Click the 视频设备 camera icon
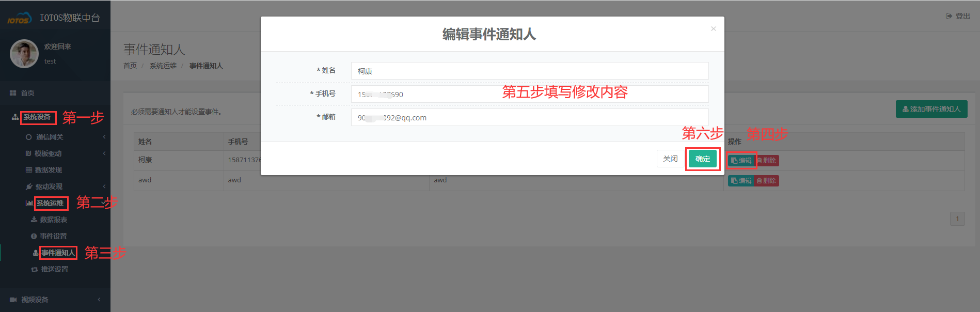The height and width of the screenshot is (312, 980). [x=13, y=300]
